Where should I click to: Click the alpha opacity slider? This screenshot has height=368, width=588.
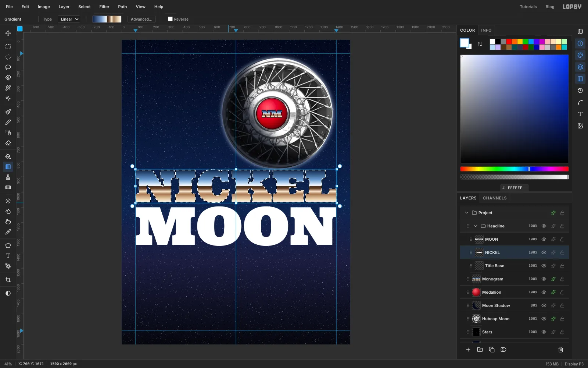(514, 177)
